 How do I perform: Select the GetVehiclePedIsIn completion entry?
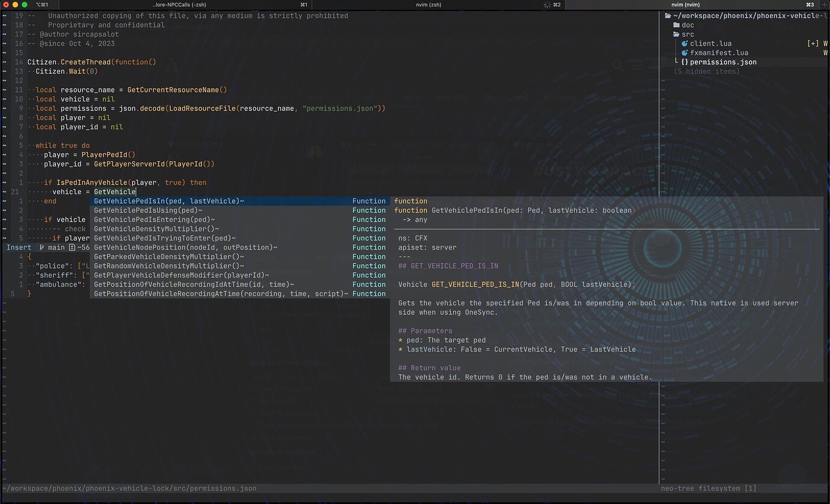(168, 201)
